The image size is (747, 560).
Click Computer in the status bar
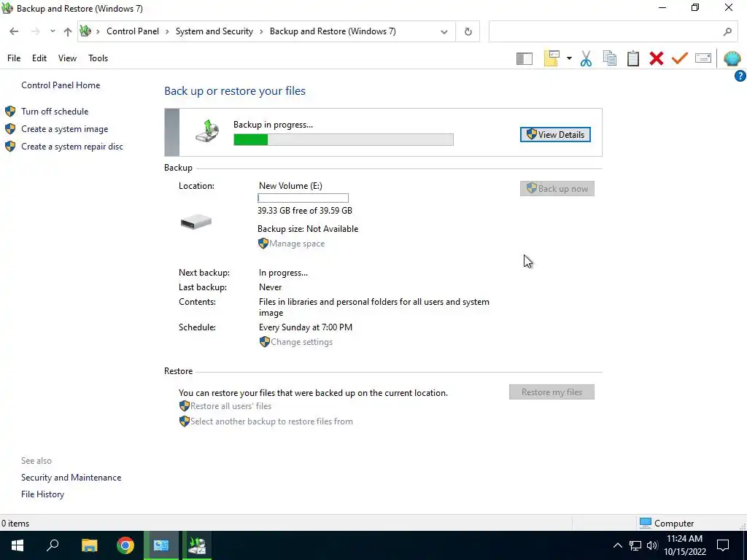tap(667, 524)
